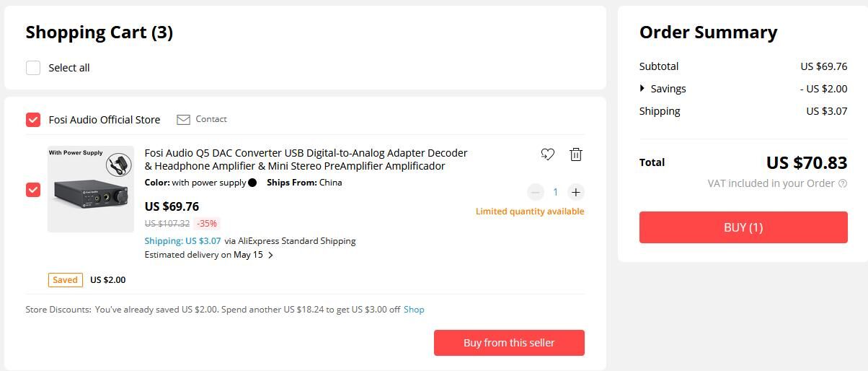The image size is (868, 371).
Task: Uncheck Fosi Audio Official Store checkbox
Action: point(33,120)
